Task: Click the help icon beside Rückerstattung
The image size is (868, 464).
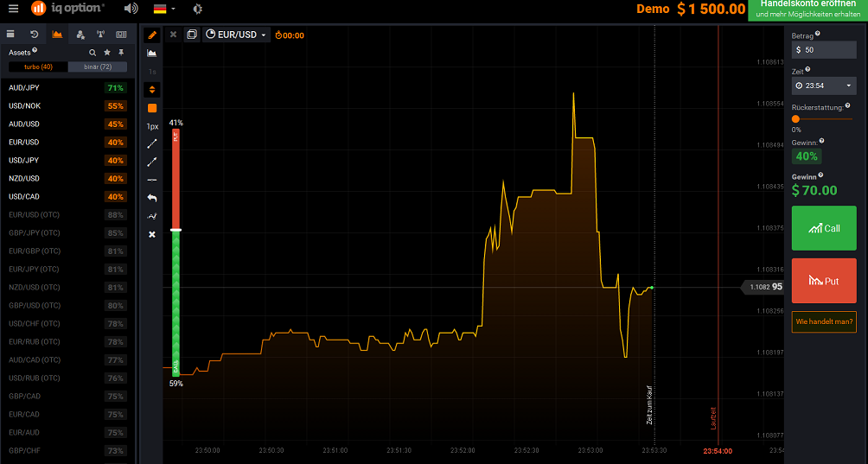Action: [x=848, y=105]
